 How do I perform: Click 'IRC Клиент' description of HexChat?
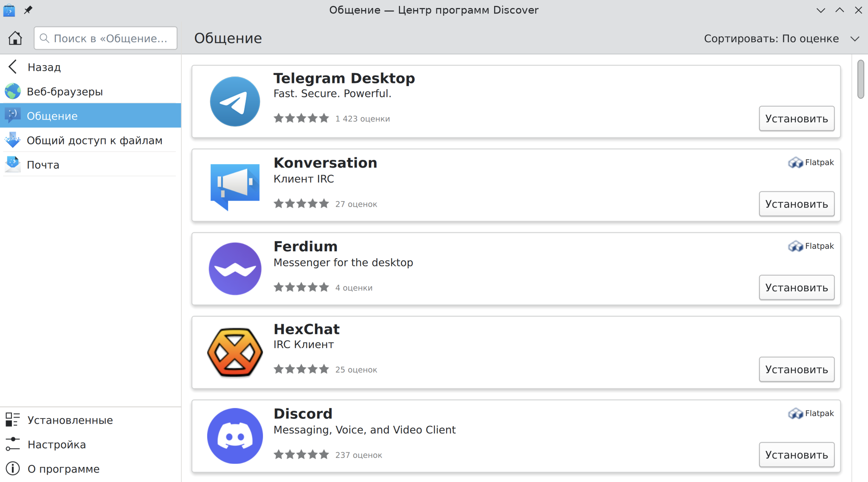[x=303, y=344]
